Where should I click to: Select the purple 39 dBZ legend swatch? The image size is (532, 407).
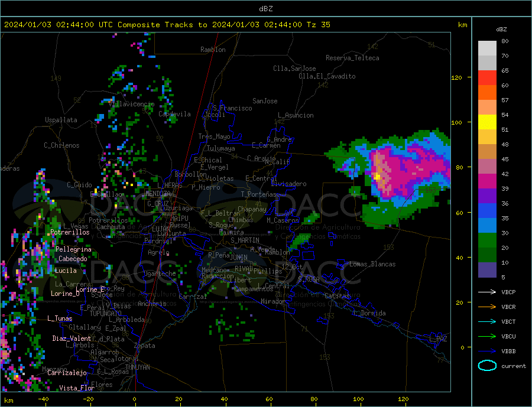(487, 196)
